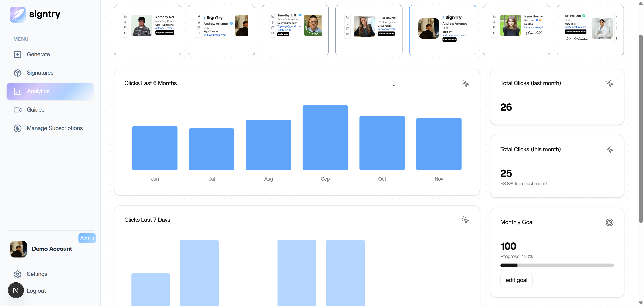Select the Timothy J. G. signature card
The width and height of the screenshot is (644, 306).
295,30
